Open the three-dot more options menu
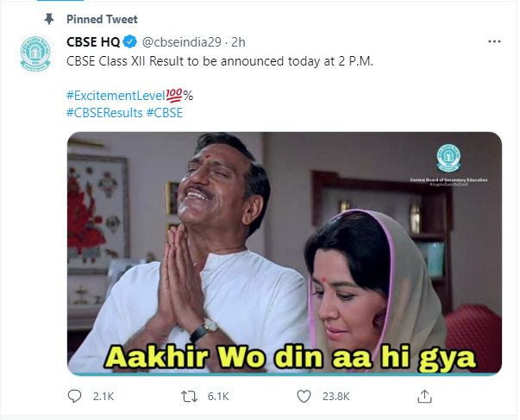This screenshot has height=420, width=520. click(494, 41)
